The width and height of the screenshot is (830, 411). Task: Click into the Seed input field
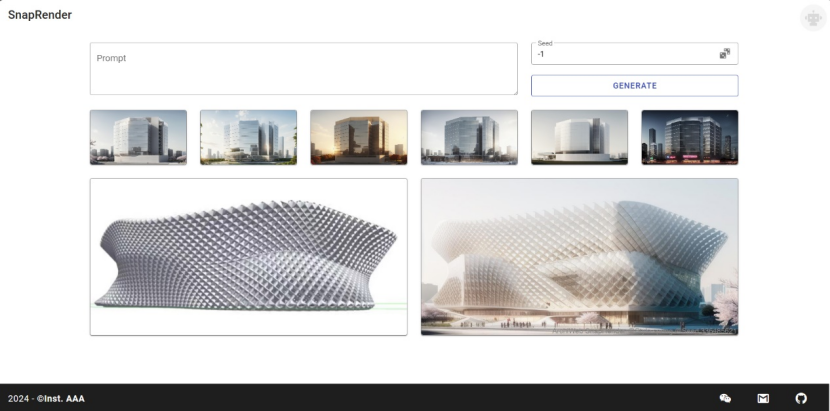tap(622, 54)
